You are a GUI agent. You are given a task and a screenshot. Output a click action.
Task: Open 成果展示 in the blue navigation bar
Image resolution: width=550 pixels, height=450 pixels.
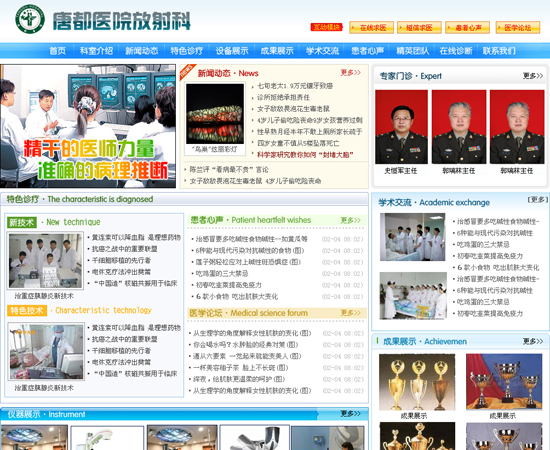(x=277, y=51)
